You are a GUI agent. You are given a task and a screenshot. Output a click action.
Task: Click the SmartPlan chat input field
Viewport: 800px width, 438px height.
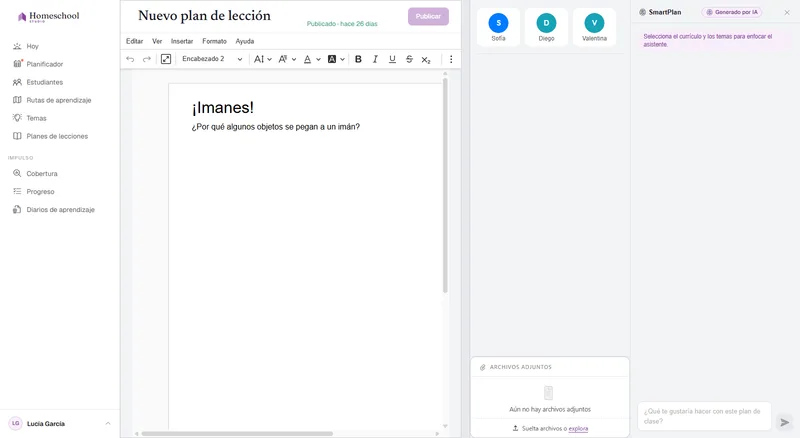pyautogui.click(x=704, y=416)
